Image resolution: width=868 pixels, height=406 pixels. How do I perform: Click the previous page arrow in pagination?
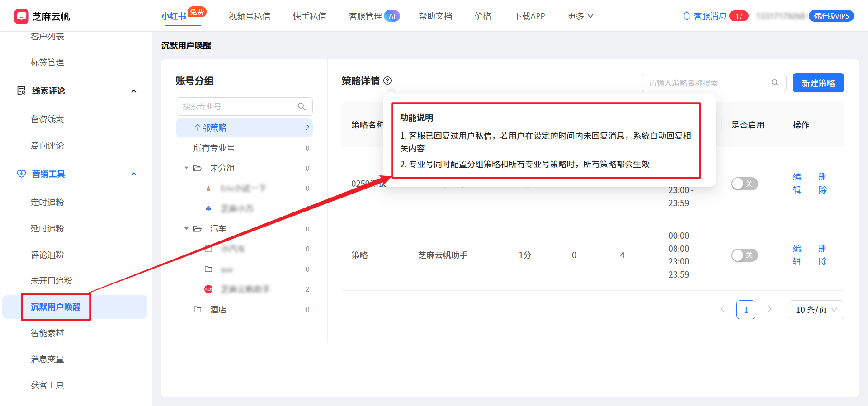(x=722, y=310)
